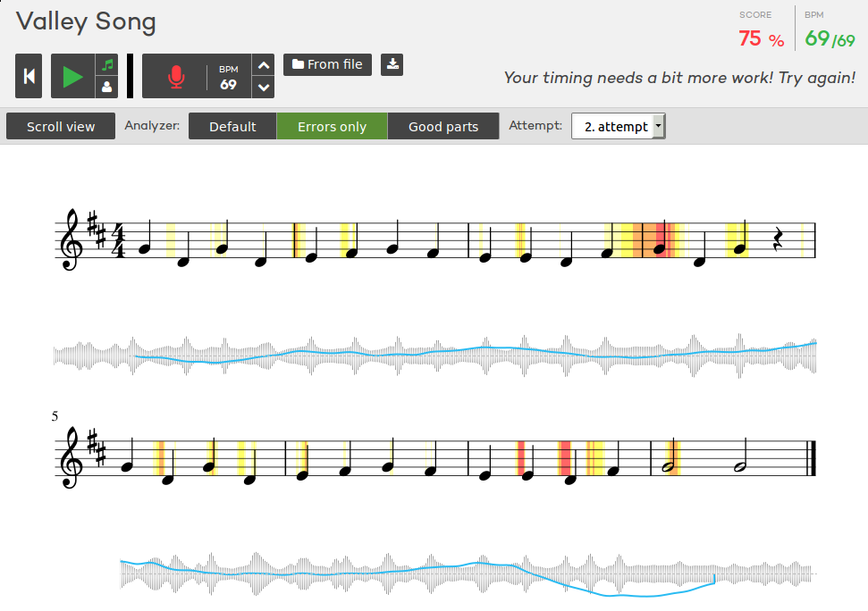868x611 pixels.
Task: Click the treble clef on the first staff
Action: pos(70,240)
